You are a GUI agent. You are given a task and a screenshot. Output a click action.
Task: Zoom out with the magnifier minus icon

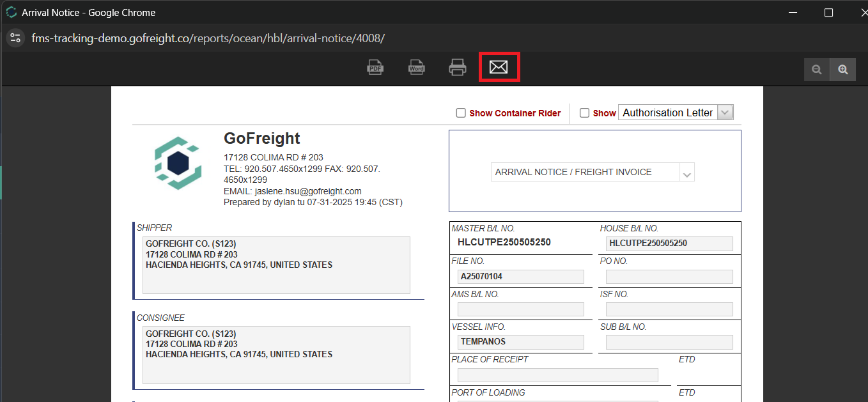point(816,70)
